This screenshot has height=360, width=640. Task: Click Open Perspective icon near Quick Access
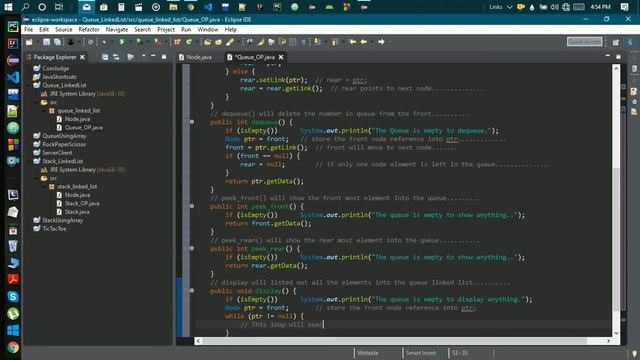(616, 42)
